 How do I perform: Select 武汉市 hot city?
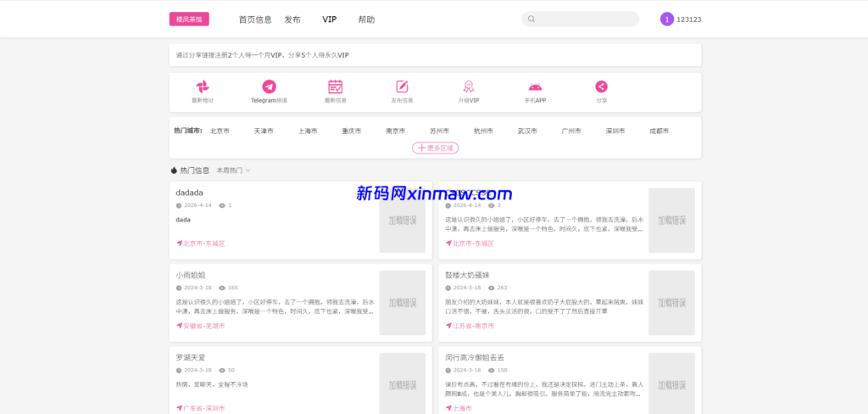[x=527, y=131]
